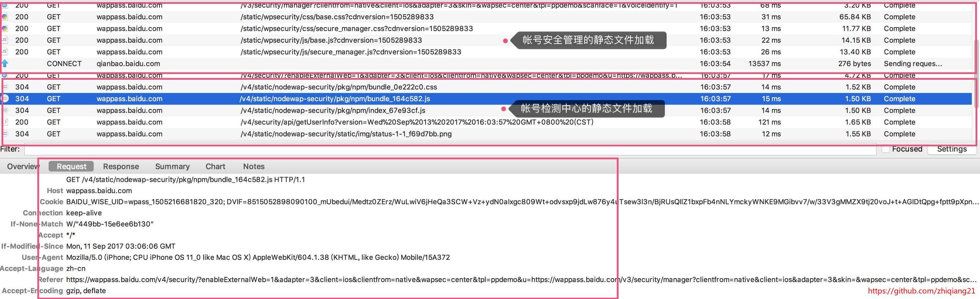
Task: Click the CSS icon of secure_manager.css row
Action: pos(4,29)
